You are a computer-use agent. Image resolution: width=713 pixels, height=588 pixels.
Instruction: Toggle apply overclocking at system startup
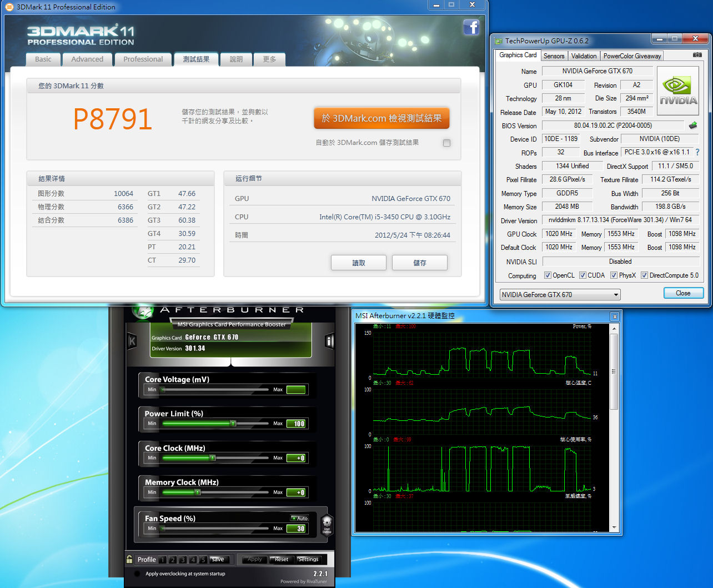137,574
